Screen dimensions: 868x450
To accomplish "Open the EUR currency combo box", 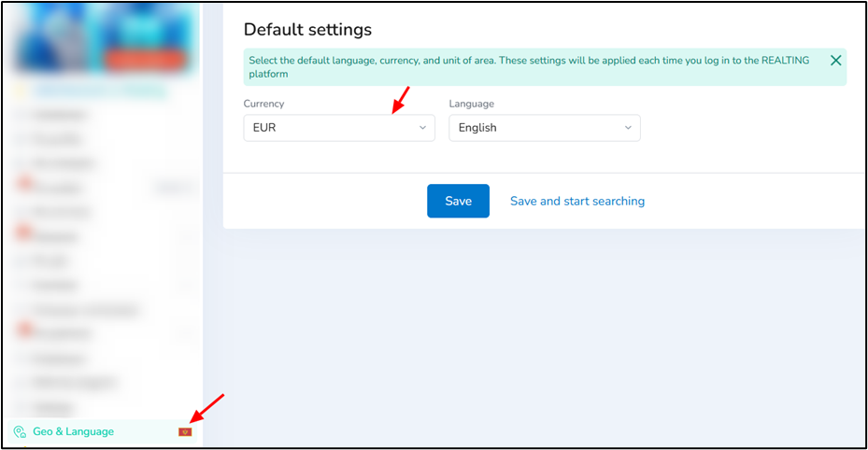I will [339, 128].
